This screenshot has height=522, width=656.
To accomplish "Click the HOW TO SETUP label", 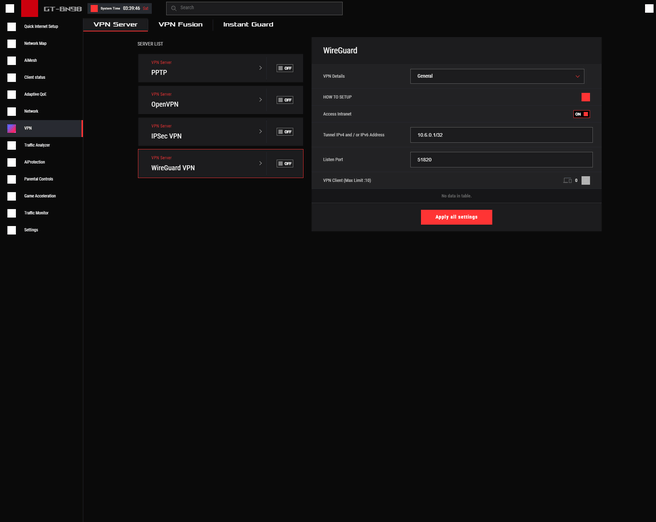I will click(337, 97).
